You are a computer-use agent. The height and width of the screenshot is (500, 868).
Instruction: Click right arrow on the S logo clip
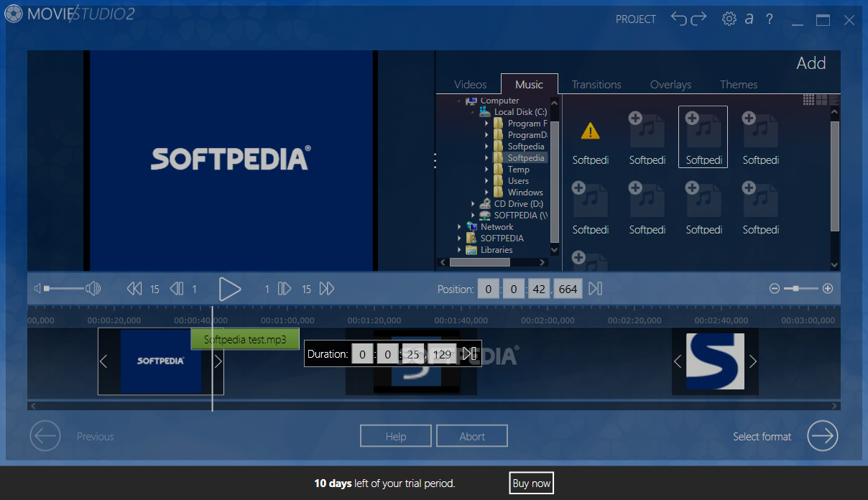click(753, 361)
